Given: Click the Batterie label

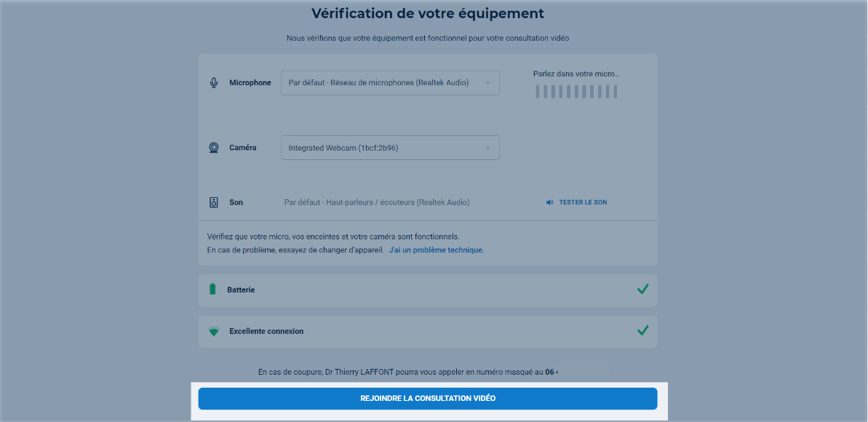Looking at the screenshot, I should click(241, 290).
